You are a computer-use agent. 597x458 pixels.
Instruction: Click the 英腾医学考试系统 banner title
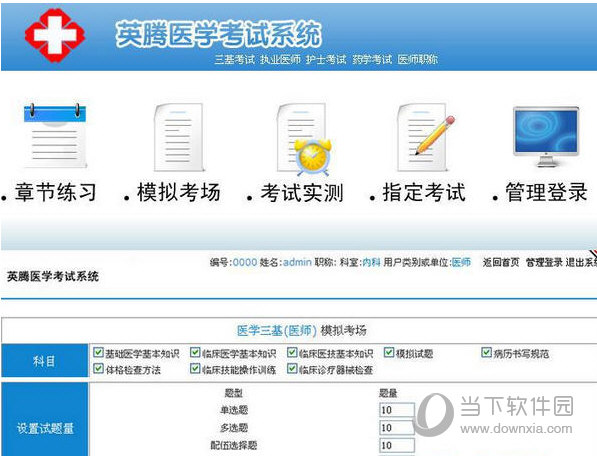[219, 34]
